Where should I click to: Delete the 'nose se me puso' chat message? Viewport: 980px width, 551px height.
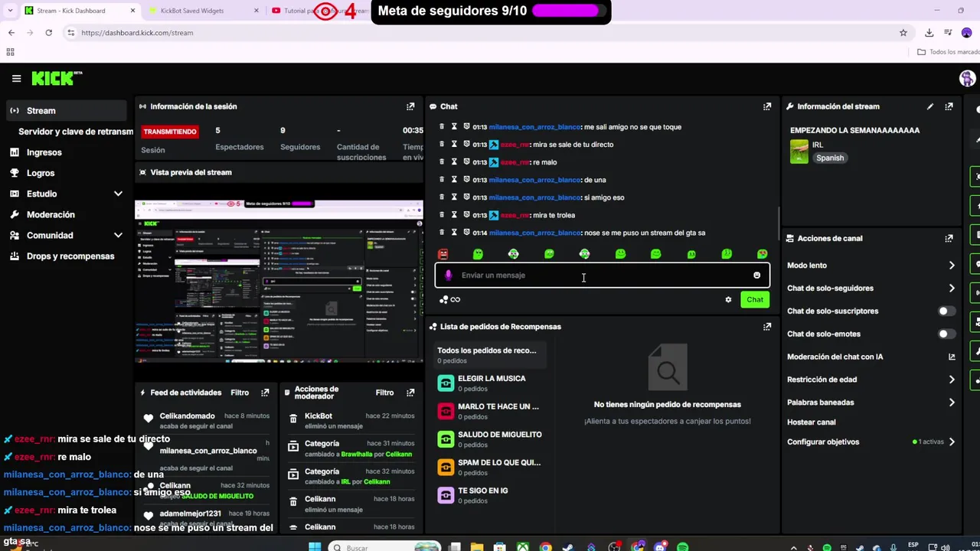click(442, 233)
